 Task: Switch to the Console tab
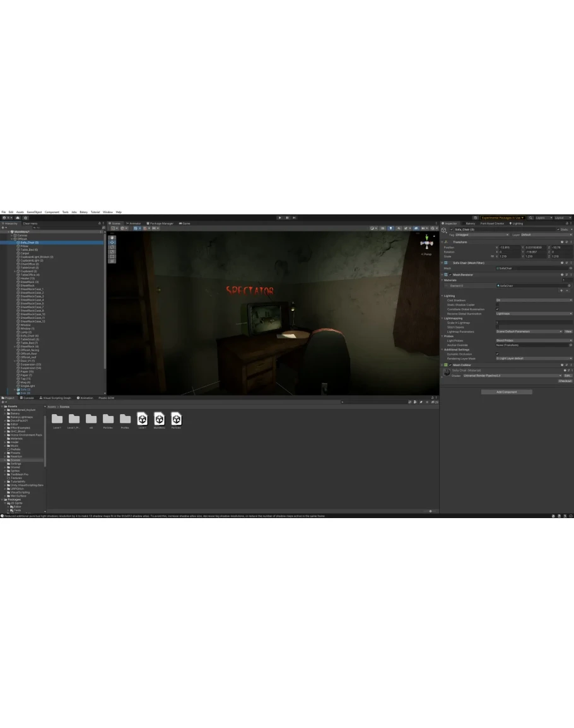(28, 398)
